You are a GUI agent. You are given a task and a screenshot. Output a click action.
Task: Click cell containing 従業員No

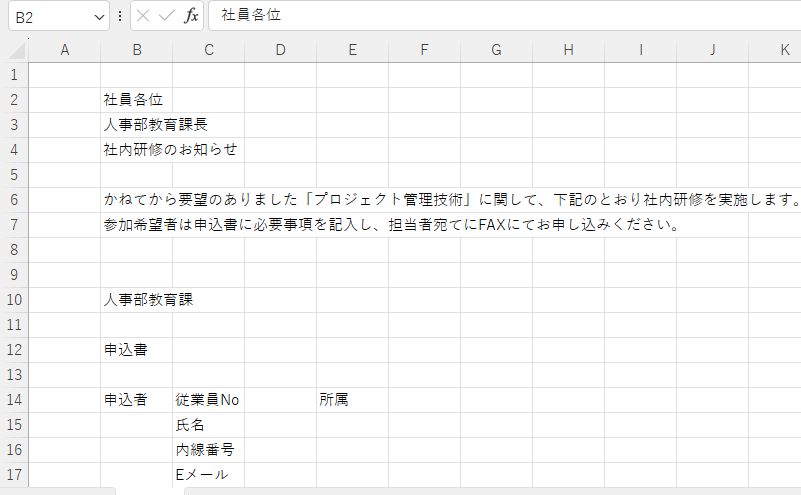[208, 400]
